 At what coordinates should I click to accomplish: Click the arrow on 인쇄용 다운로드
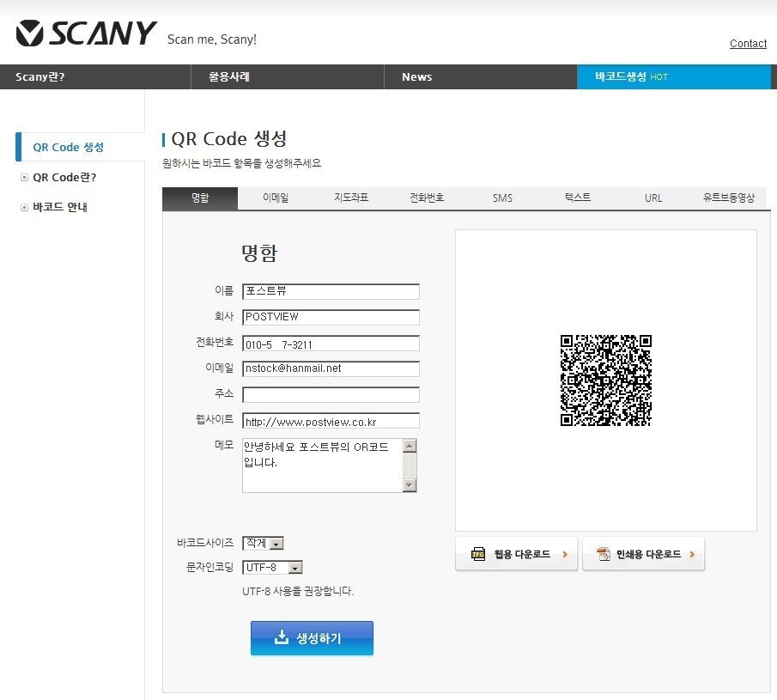pyautogui.click(x=692, y=554)
